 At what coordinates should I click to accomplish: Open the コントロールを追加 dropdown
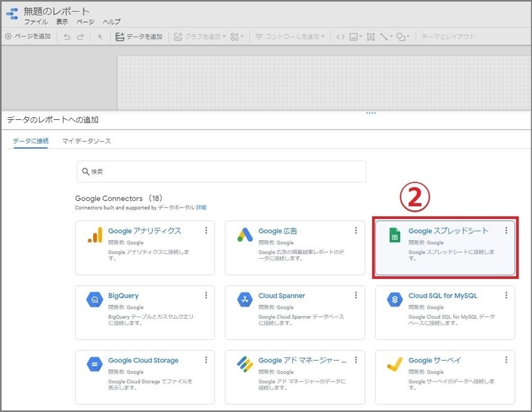[290, 37]
